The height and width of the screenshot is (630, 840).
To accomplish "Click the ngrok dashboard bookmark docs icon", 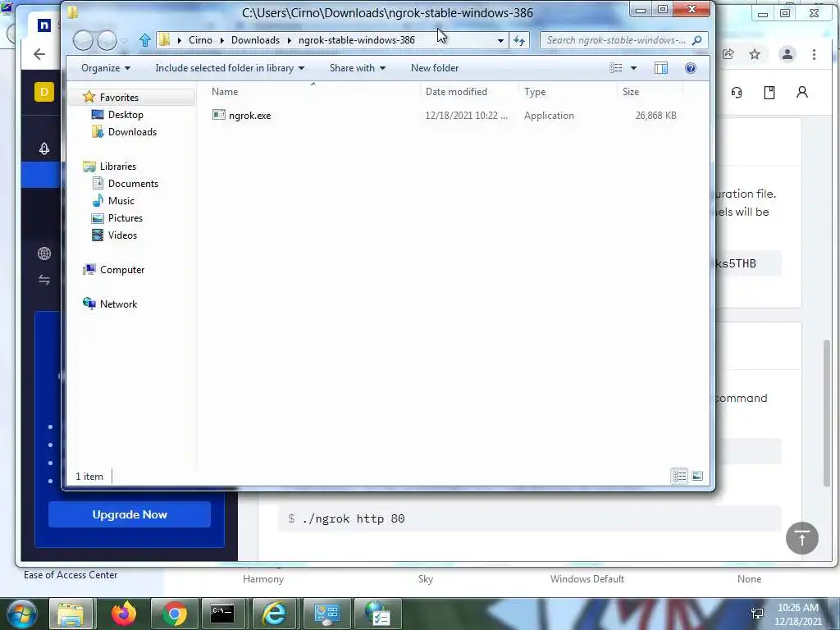I will pos(769,92).
